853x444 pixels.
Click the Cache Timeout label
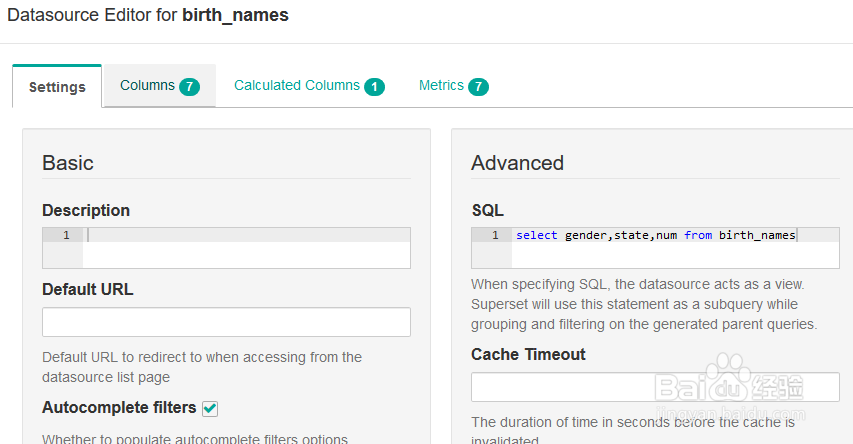coord(528,354)
